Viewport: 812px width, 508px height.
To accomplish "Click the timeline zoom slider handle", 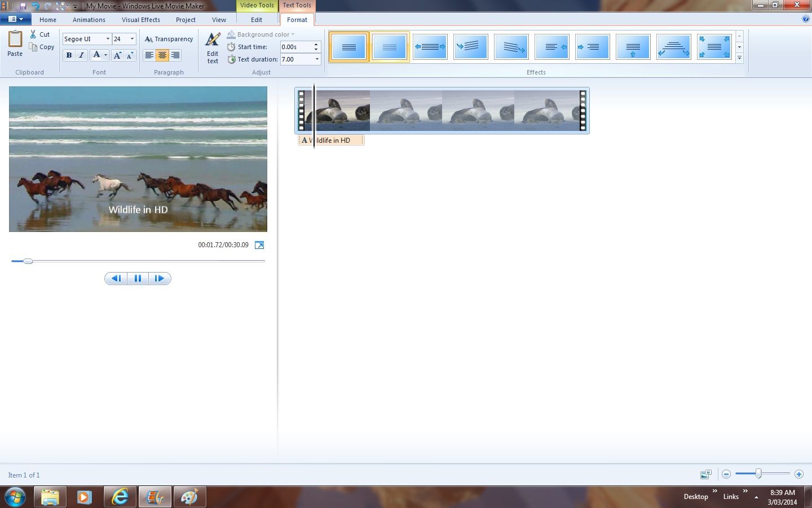I will pyautogui.click(x=758, y=474).
